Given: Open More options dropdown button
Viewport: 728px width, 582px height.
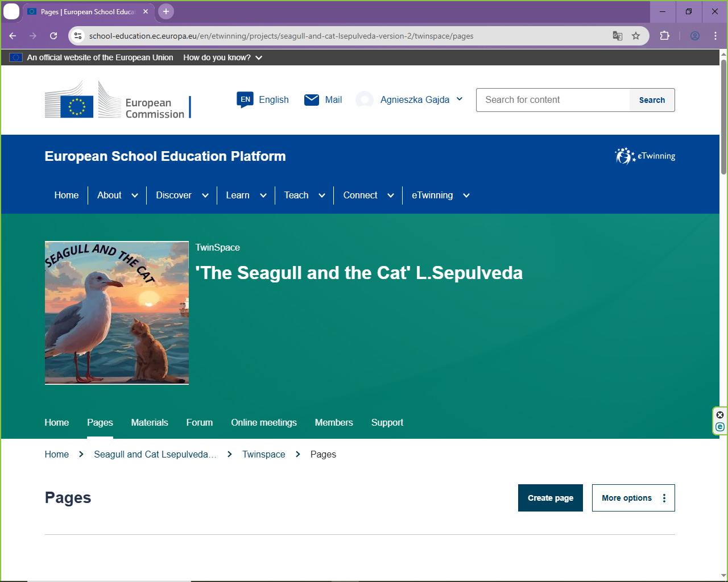Looking at the screenshot, I should (633, 498).
